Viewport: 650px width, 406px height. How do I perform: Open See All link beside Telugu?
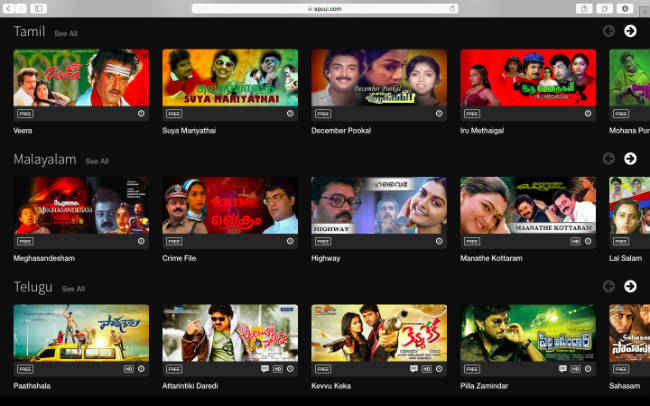[x=73, y=289]
